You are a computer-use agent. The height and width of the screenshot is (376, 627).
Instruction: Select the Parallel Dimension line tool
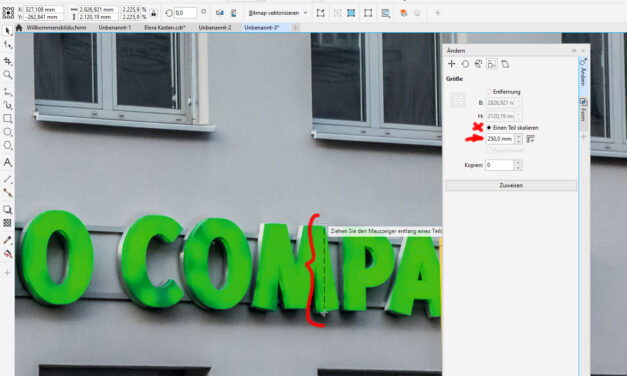[x=8, y=180]
